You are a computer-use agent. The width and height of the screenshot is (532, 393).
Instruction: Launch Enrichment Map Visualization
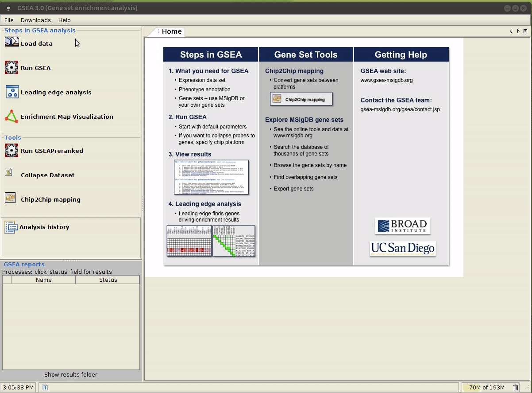pos(66,117)
